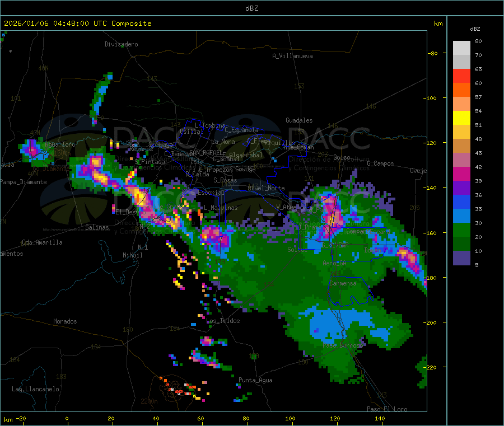Select the 'Nihuil' place label
This screenshot has width=504, height=426.
pyautogui.click(x=132, y=255)
